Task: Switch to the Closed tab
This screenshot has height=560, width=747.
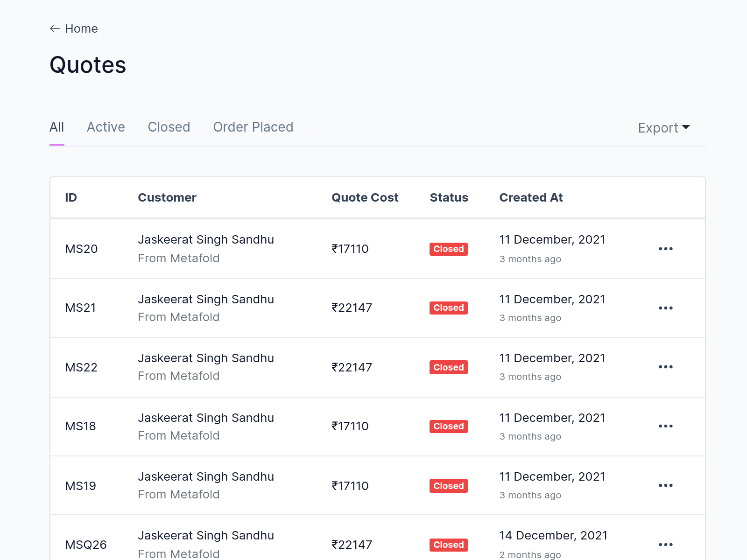Action: pos(169,127)
